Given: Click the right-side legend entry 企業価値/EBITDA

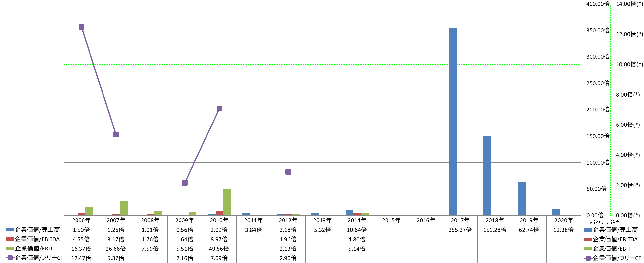Looking at the screenshot, I should [x=611, y=239].
